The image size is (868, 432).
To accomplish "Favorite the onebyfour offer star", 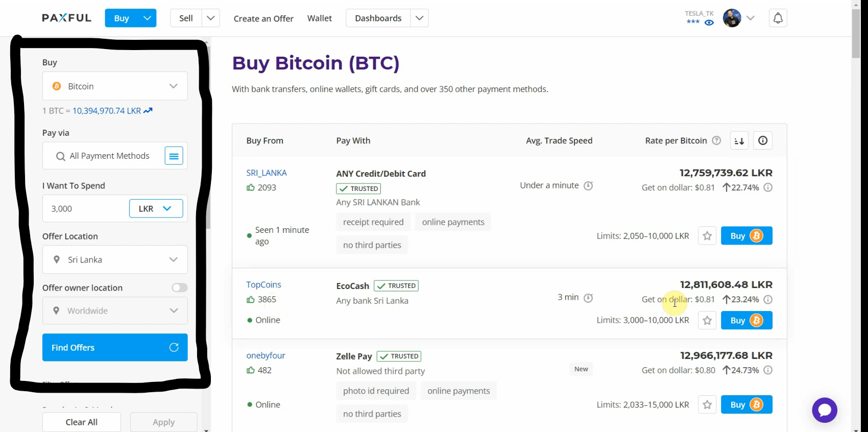I will [707, 404].
